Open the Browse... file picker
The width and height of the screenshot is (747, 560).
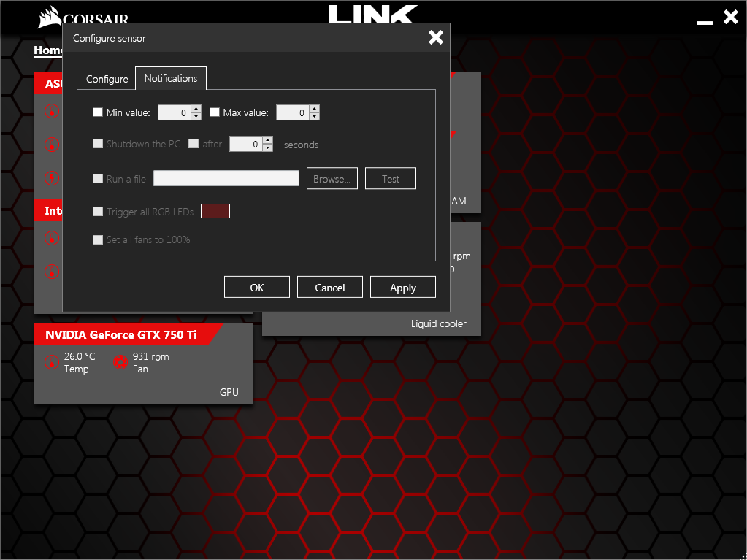(332, 179)
